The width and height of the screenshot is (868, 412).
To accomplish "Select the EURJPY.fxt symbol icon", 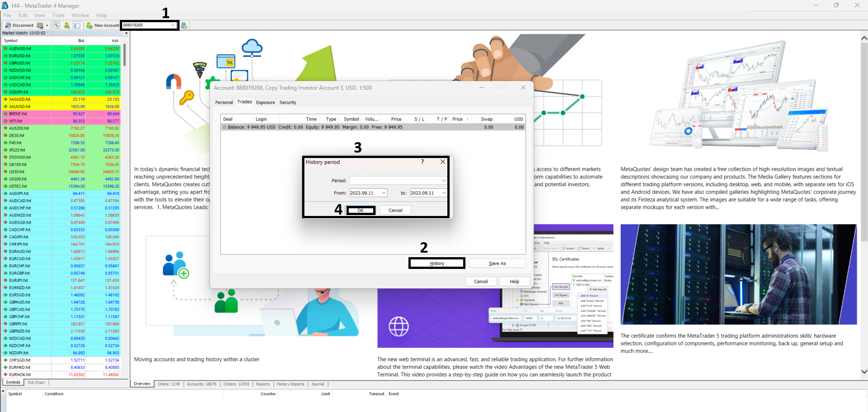I will click(5, 280).
